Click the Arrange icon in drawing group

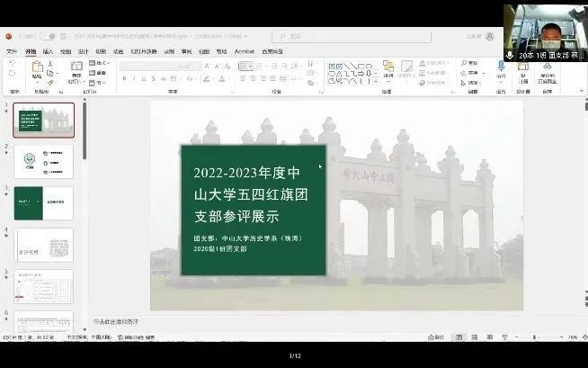pyautogui.click(x=388, y=70)
